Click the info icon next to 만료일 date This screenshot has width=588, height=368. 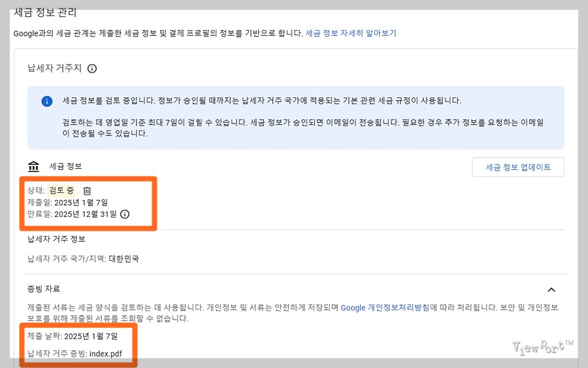click(125, 214)
